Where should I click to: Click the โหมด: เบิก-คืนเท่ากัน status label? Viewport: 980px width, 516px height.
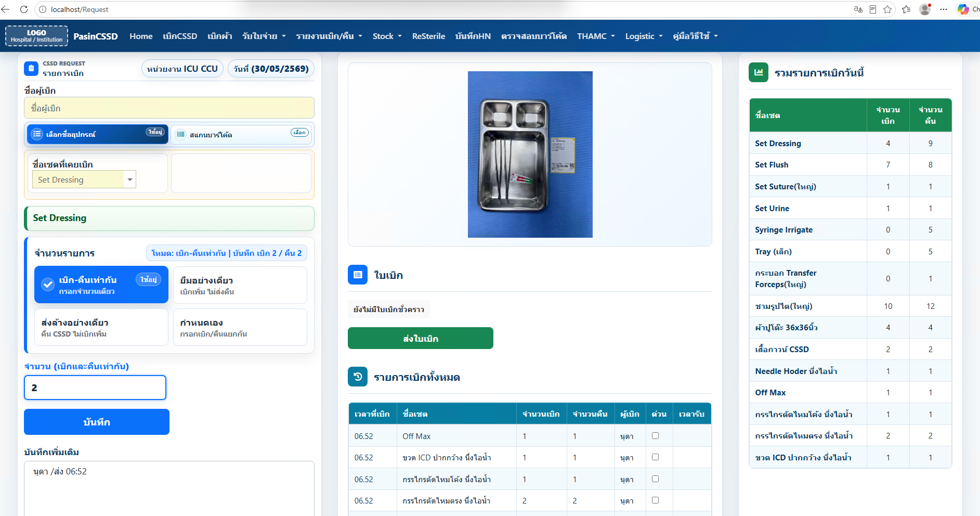tap(227, 253)
